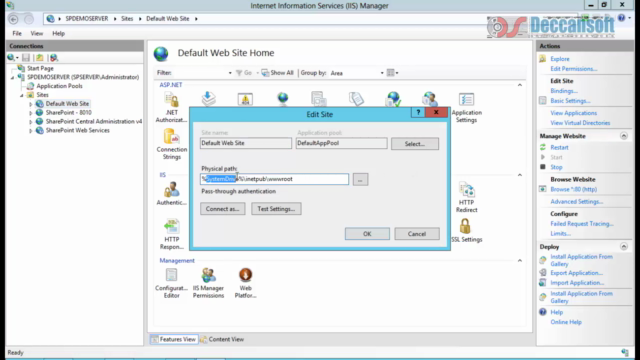640x360 pixels.
Task: Collapse the Manage Website actions section
Action: pyautogui.click(x=624, y=136)
